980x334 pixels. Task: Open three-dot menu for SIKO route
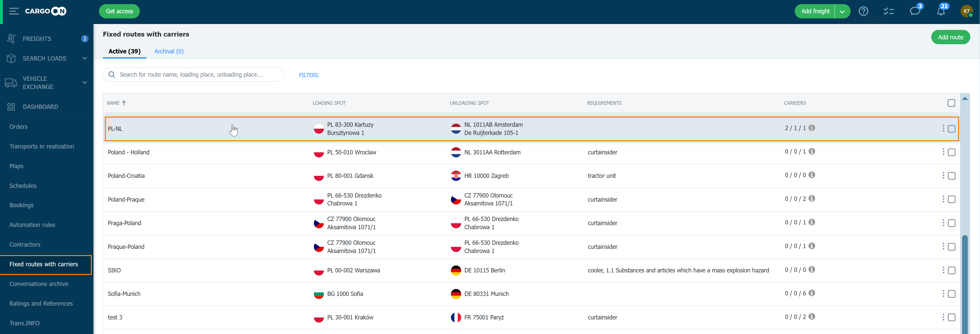[943, 270]
